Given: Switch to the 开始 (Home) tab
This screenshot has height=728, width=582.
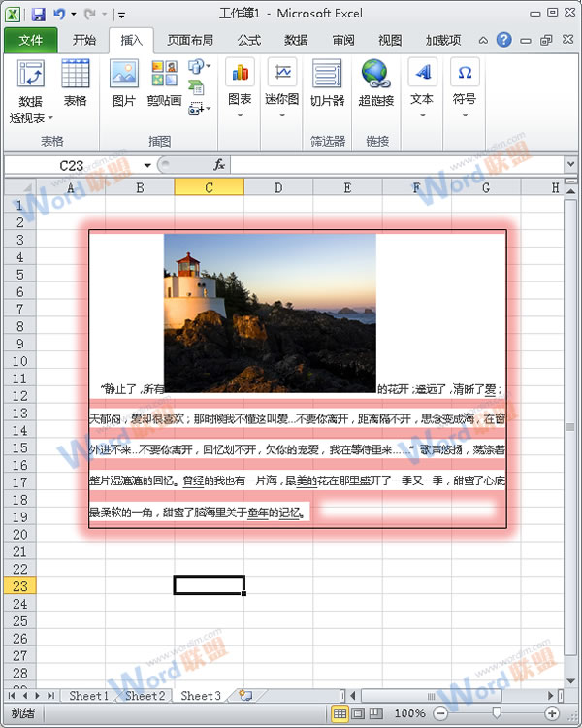Looking at the screenshot, I should pos(84,41).
